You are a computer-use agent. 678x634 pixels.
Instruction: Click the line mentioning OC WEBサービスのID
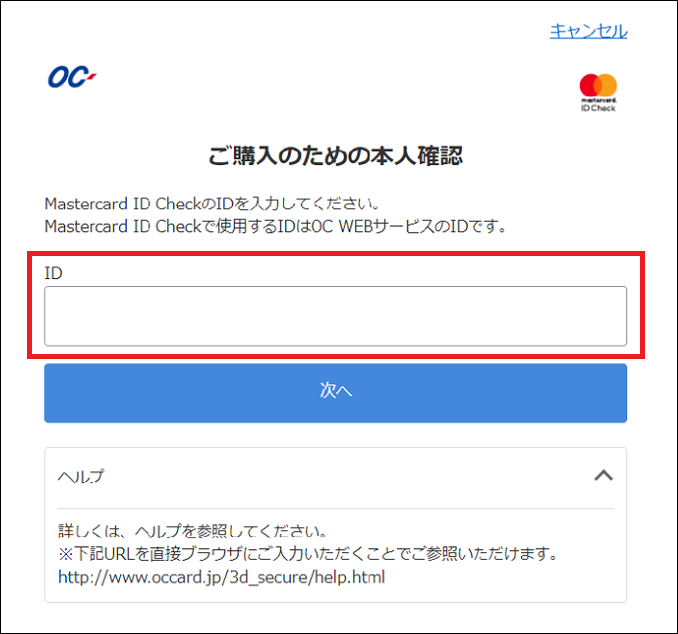(x=275, y=226)
